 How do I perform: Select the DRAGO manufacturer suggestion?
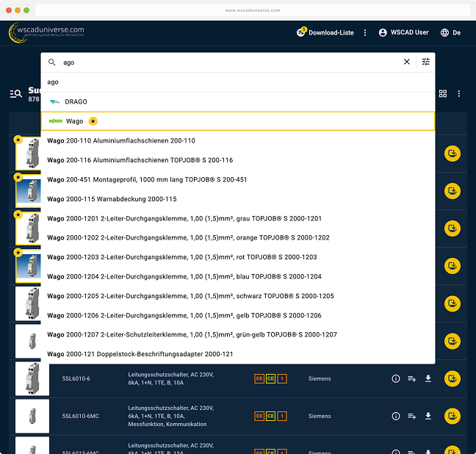[x=76, y=101]
